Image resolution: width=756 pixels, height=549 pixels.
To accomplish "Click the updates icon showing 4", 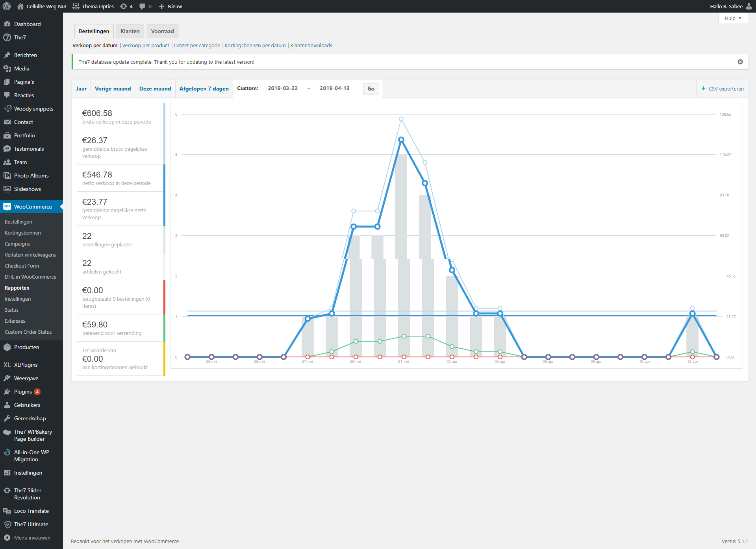I will 126,6.
